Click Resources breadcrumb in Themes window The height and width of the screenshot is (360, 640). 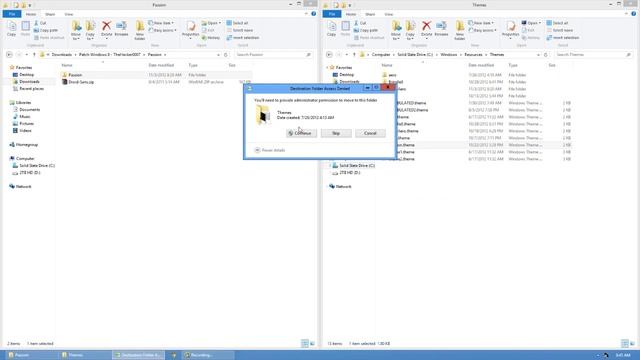(x=473, y=55)
